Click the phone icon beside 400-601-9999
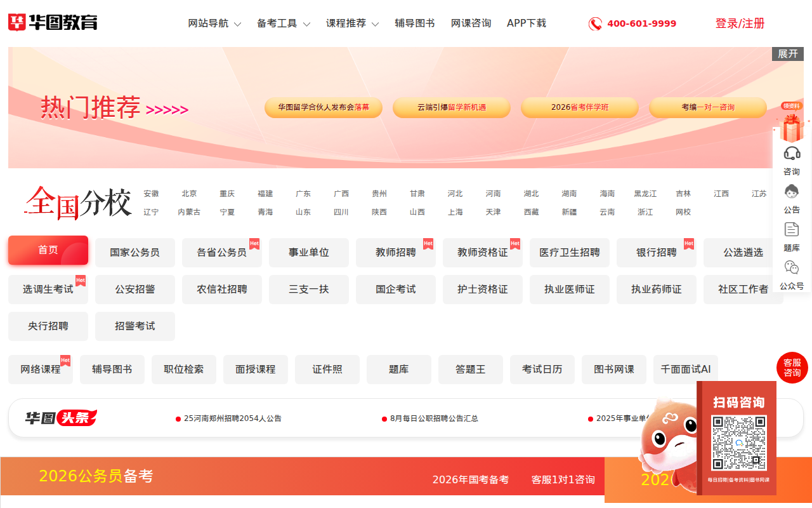Screen dimensions: 812x508 pyautogui.click(x=595, y=24)
